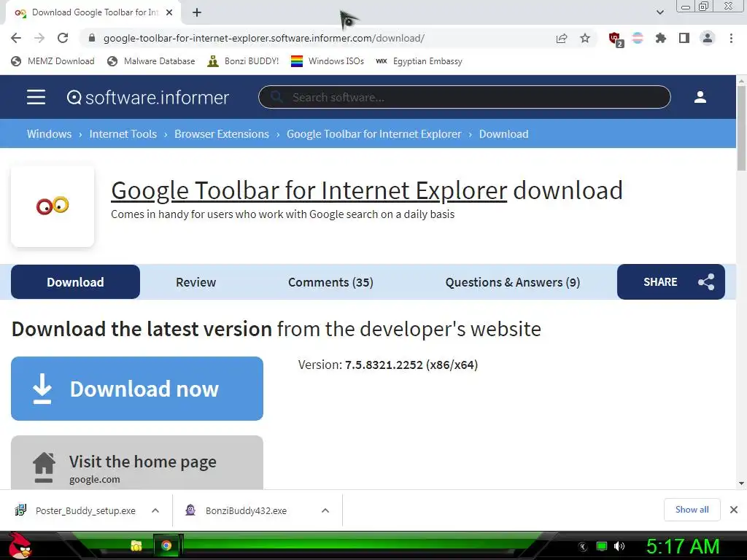
Task: Open the MEMZ Download bookmark
Action: tap(53, 61)
